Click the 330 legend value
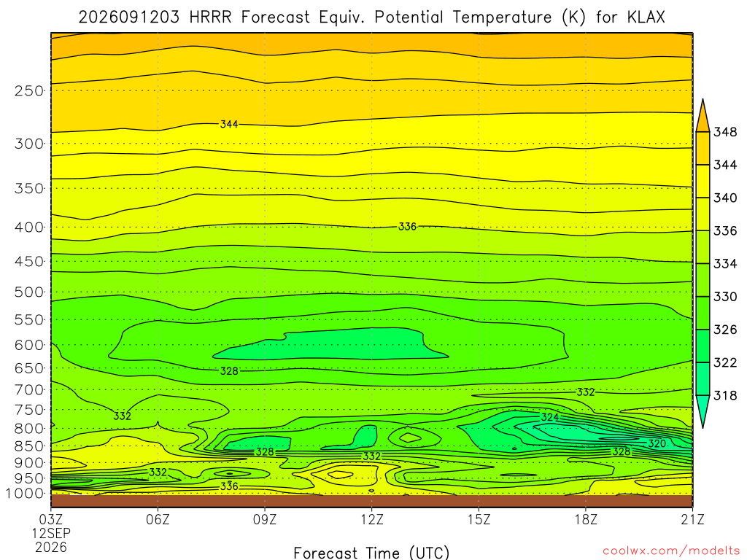747x560 pixels. 725,297
